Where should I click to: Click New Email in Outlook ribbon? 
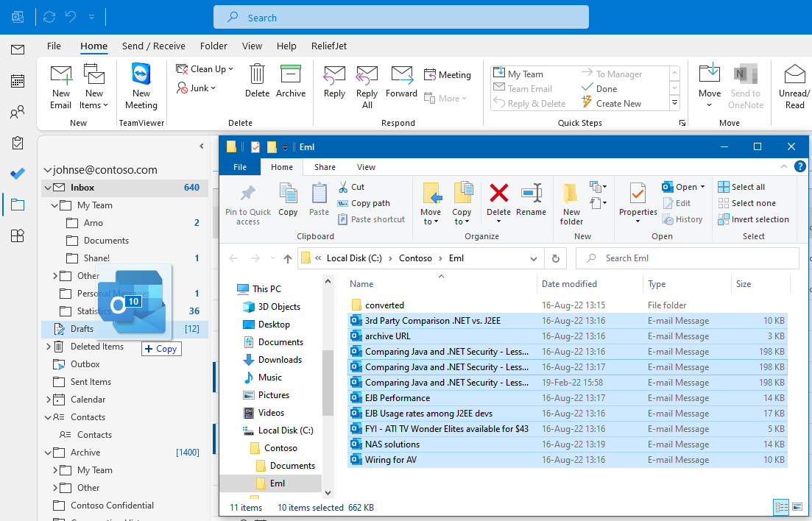(x=60, y=87)
